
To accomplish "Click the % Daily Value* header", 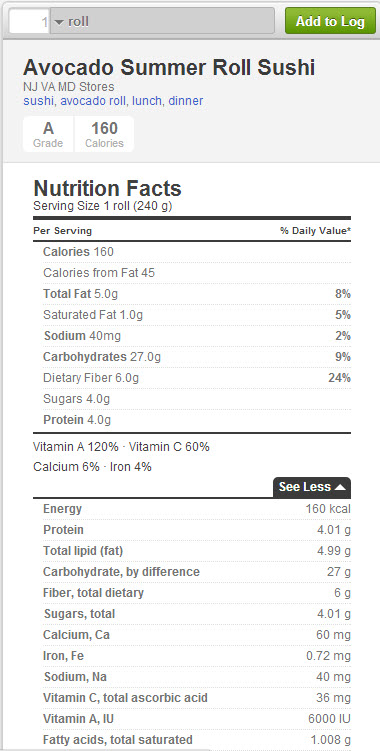I will [x=315, y=231].
